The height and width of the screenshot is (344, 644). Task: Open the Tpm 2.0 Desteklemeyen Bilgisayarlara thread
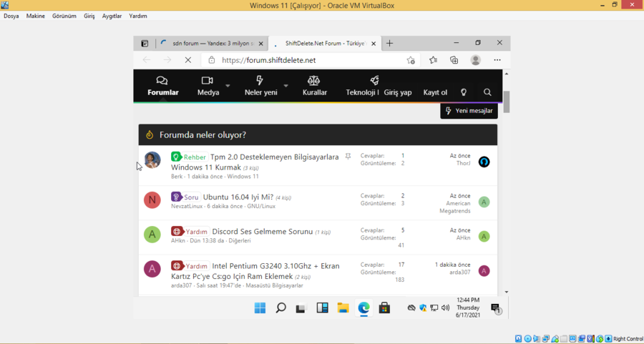[x=255, y=162]
